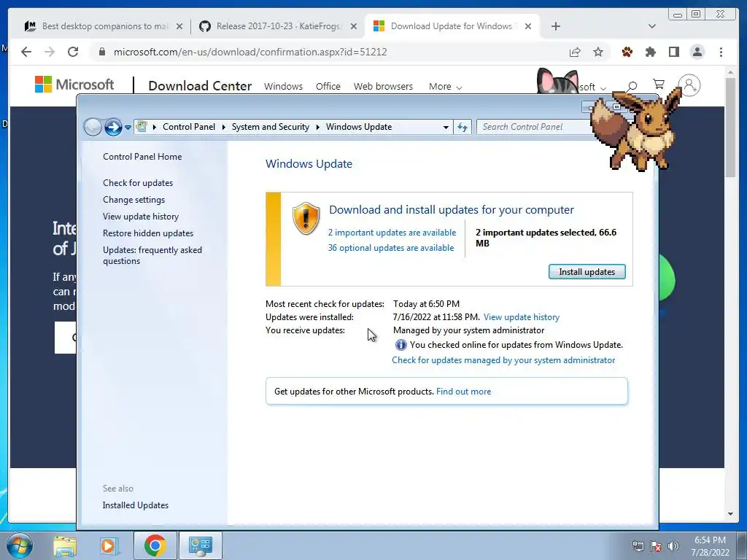Open a new Chrome tab
747x560 pixels.
555,26
